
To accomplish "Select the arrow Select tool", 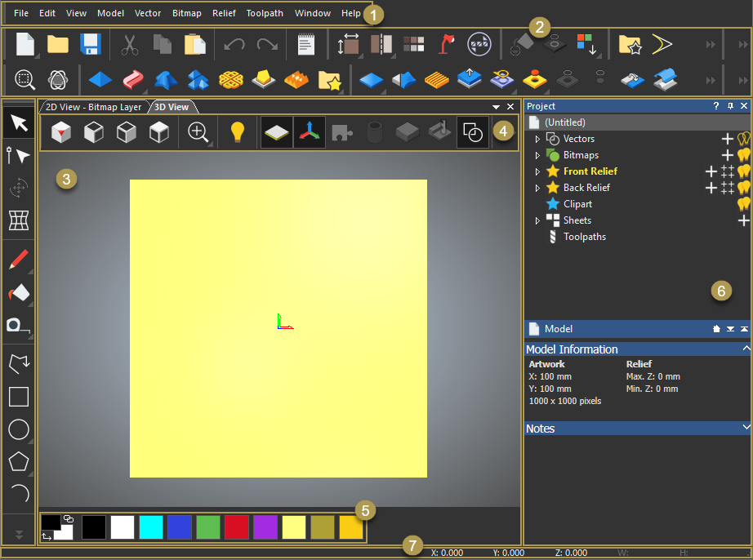I will (x=20, y=122).
